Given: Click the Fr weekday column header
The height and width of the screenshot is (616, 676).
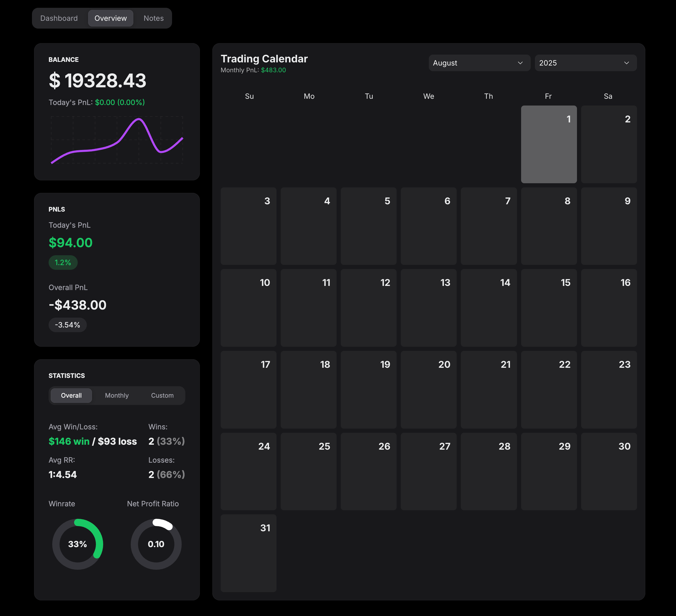Looking at the screenshot, I should tap(548, 96).
